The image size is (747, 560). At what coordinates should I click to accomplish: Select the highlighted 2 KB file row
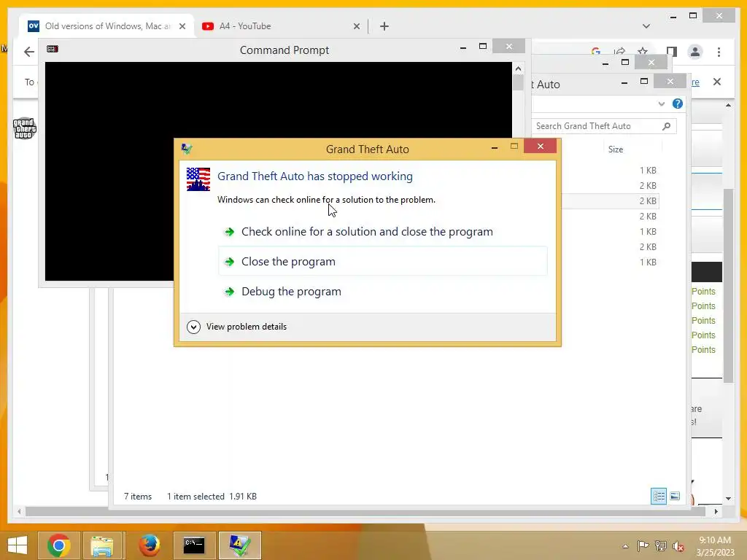(x=611, y=201)
